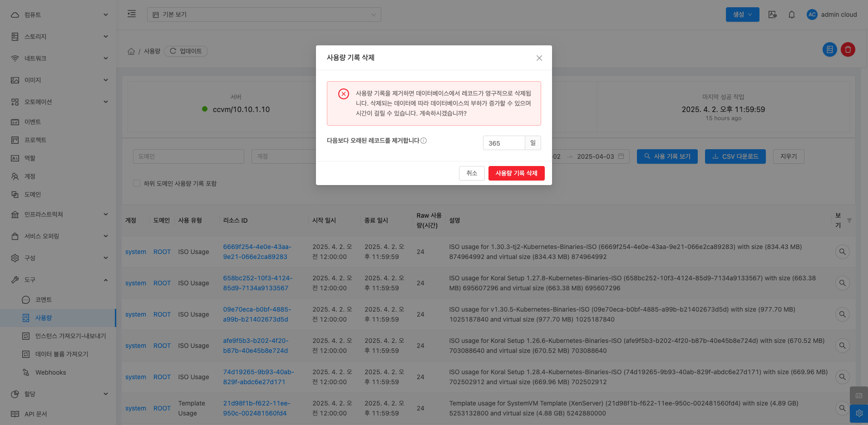868x425 pixels.
Task: Expand the 이미지 sidebar section
Action: [x=58, y=80]
